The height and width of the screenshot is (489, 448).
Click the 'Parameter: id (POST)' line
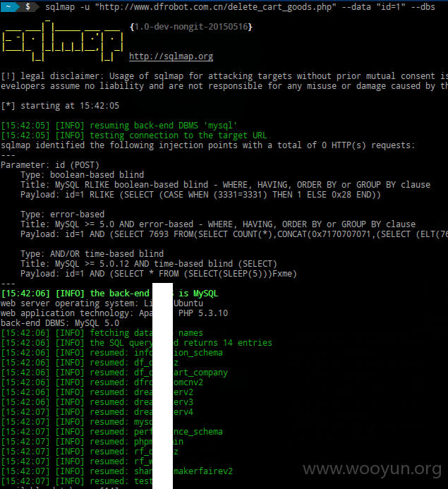point(50,165)
